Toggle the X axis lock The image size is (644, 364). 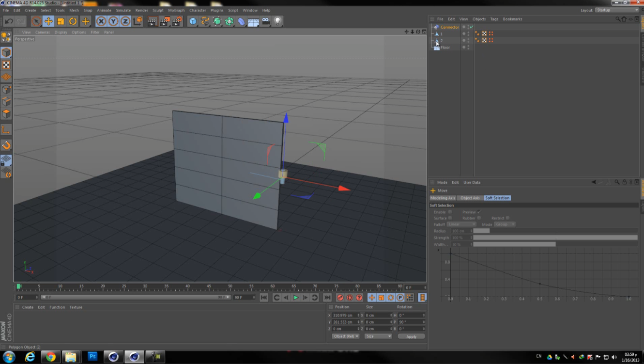pos(101,21)
